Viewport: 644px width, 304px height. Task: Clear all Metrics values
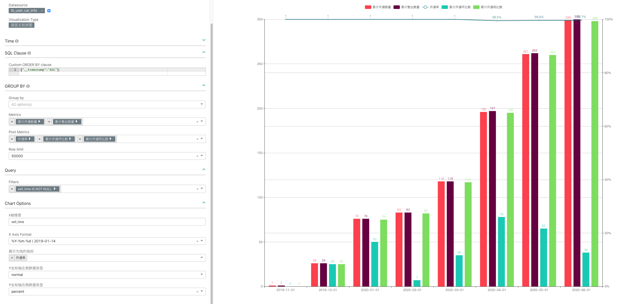point(197,122)
